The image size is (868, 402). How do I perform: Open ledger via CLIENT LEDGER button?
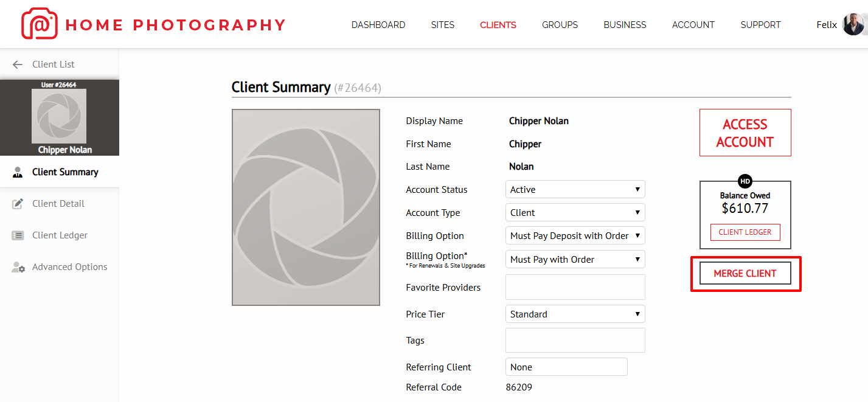tap(745, 232)
